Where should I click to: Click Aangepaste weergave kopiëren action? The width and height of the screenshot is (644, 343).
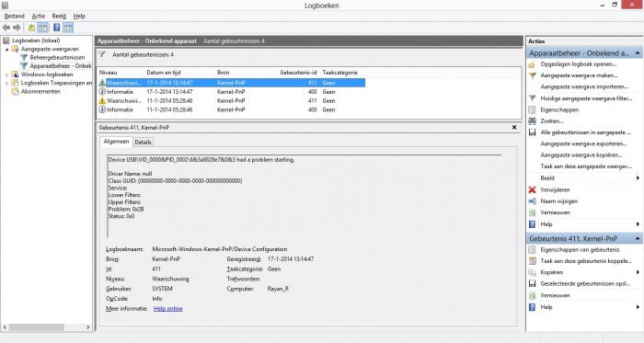(581, 155)
